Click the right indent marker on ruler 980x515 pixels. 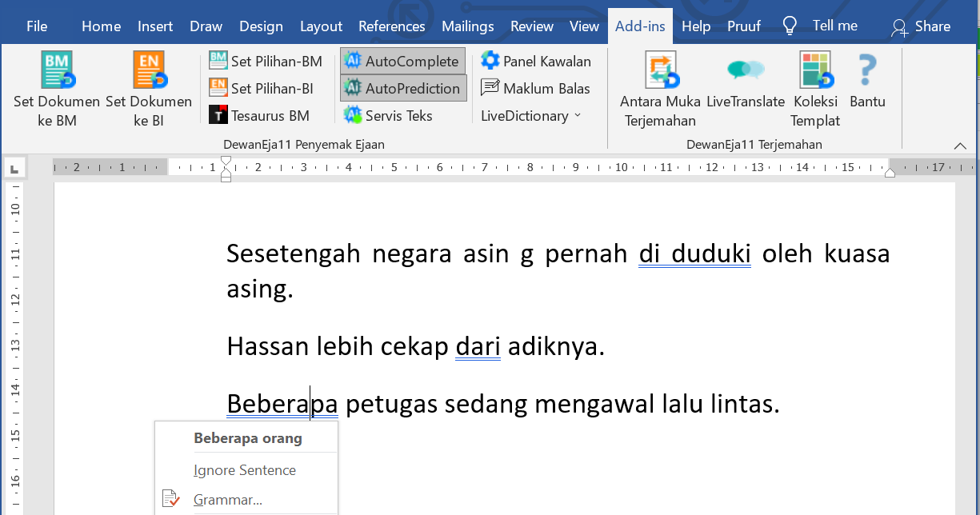[x=890, y=173]
